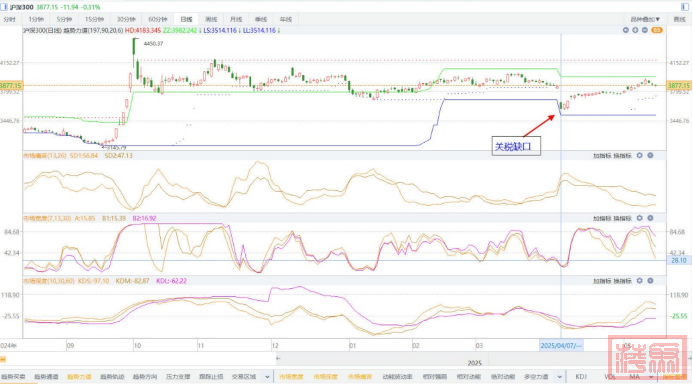Select the MA indicator
693x385 pixels.
pos(634,377)
